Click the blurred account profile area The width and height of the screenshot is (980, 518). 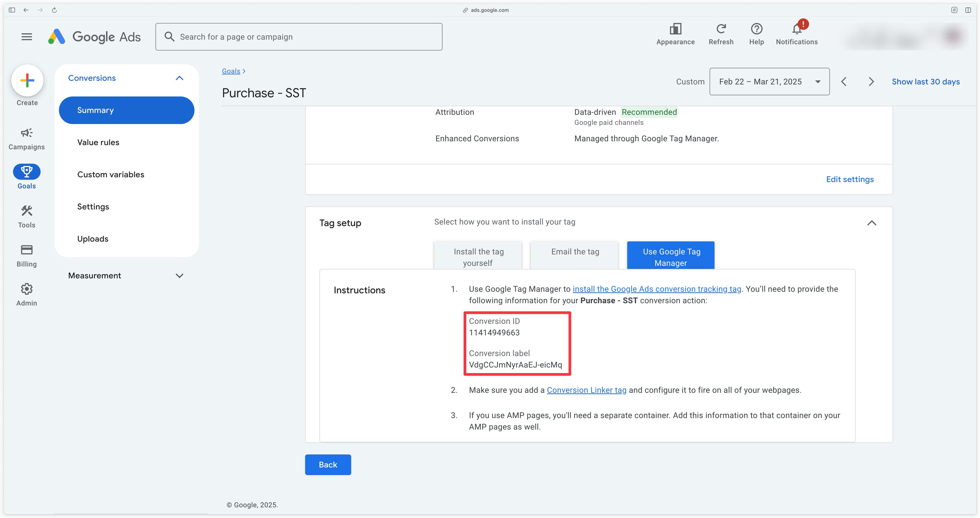(905, 37)
